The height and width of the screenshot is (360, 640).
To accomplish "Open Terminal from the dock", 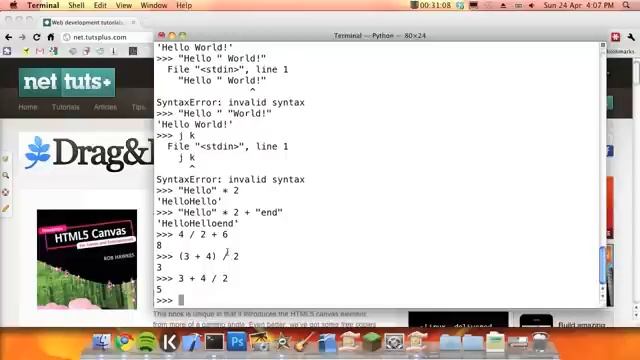I will [x=214, y=342].
